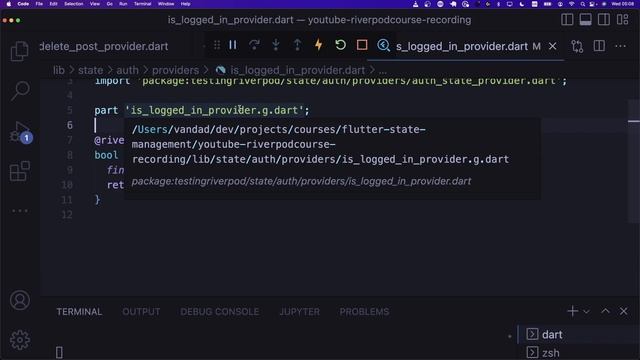
Task: Close the bottom panel
Action: (x=624, y=311)
